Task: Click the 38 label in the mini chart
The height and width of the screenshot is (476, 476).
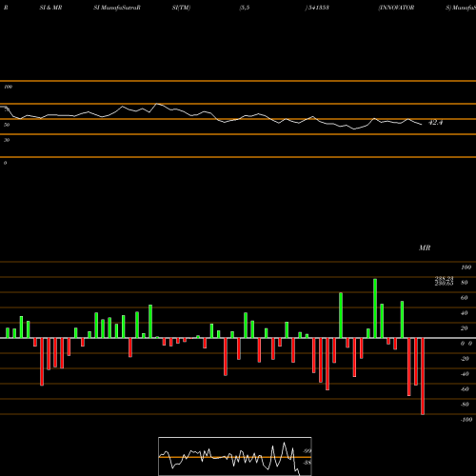Action: pos(307,463)
